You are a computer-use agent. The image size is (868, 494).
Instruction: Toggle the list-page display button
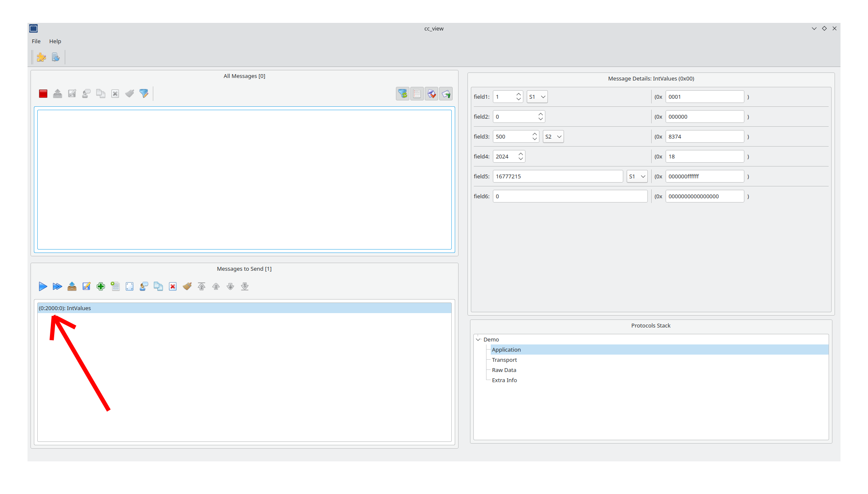pos(417,94)
